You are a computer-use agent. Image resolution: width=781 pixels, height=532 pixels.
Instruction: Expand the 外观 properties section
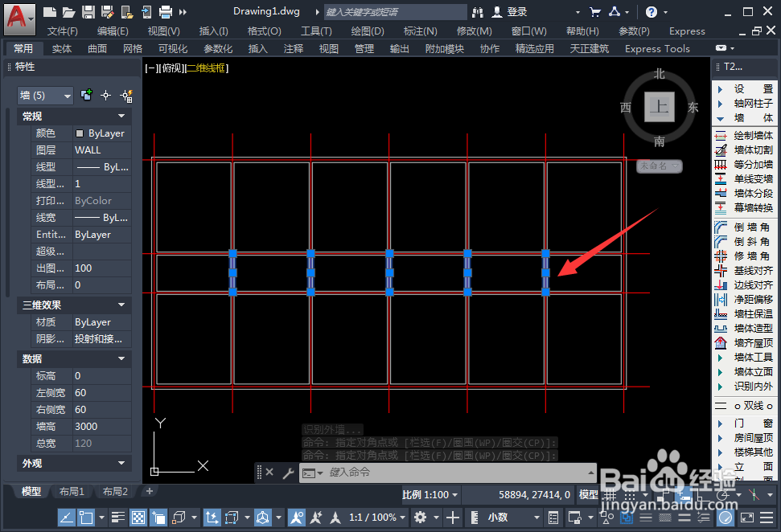click(x=121, y=463)
